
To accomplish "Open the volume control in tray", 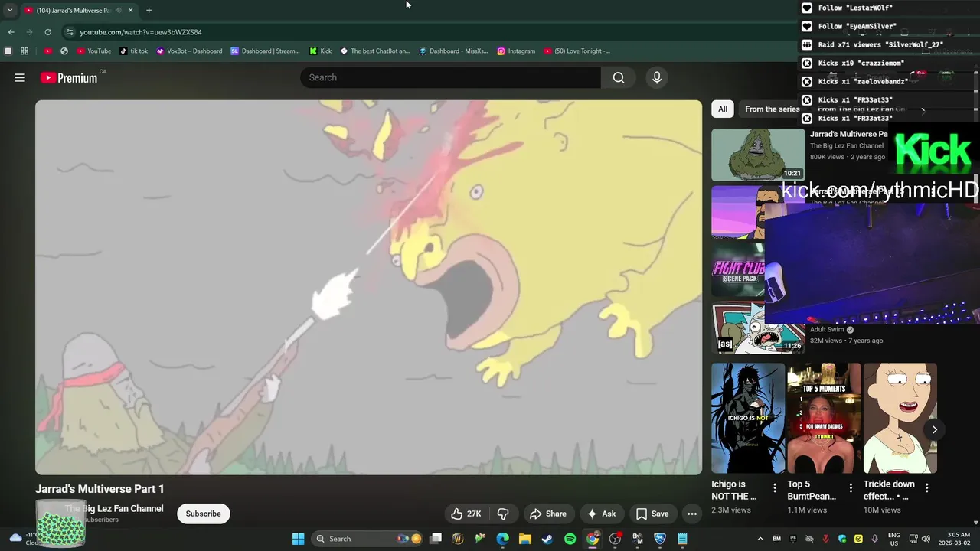I will 925,539.
